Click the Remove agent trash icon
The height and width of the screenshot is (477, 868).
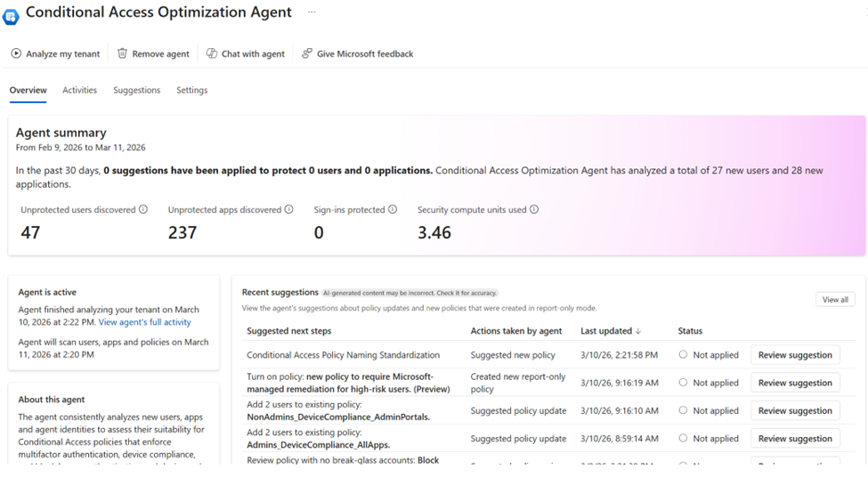pos(123,53)
